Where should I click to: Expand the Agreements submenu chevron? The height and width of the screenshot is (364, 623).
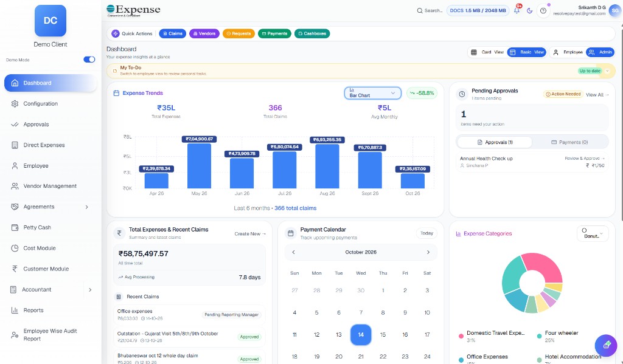pos(86,207)
